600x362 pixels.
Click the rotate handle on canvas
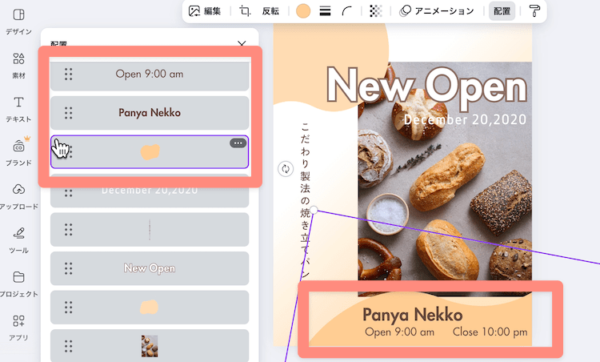coord(285,169)
